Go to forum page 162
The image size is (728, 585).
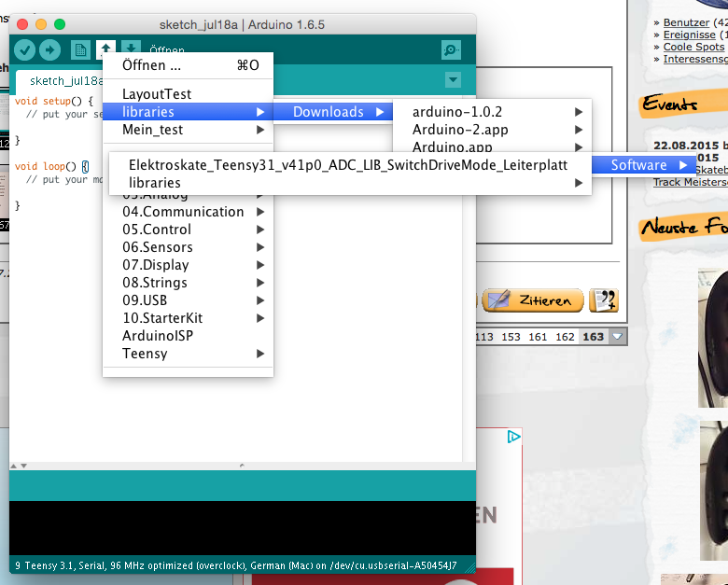(565, 337)
